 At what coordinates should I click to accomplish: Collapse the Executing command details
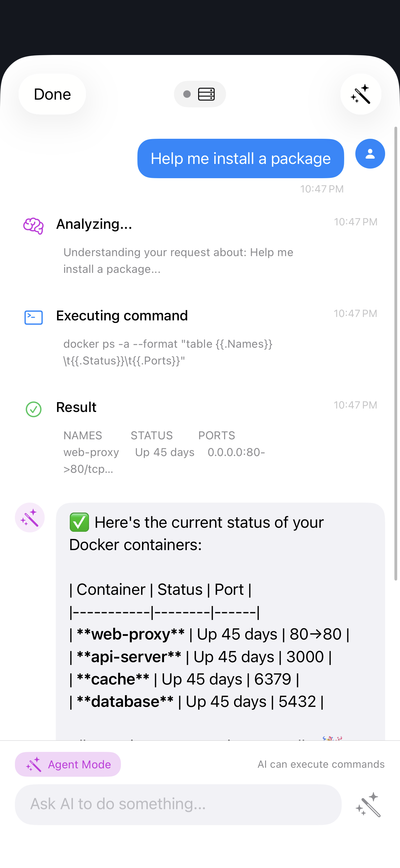(122, 315)
